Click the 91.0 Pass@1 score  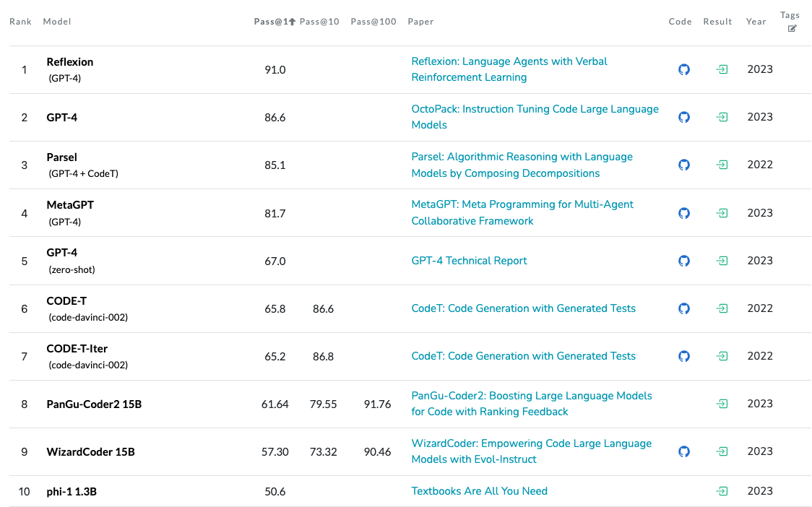(275, 70)
